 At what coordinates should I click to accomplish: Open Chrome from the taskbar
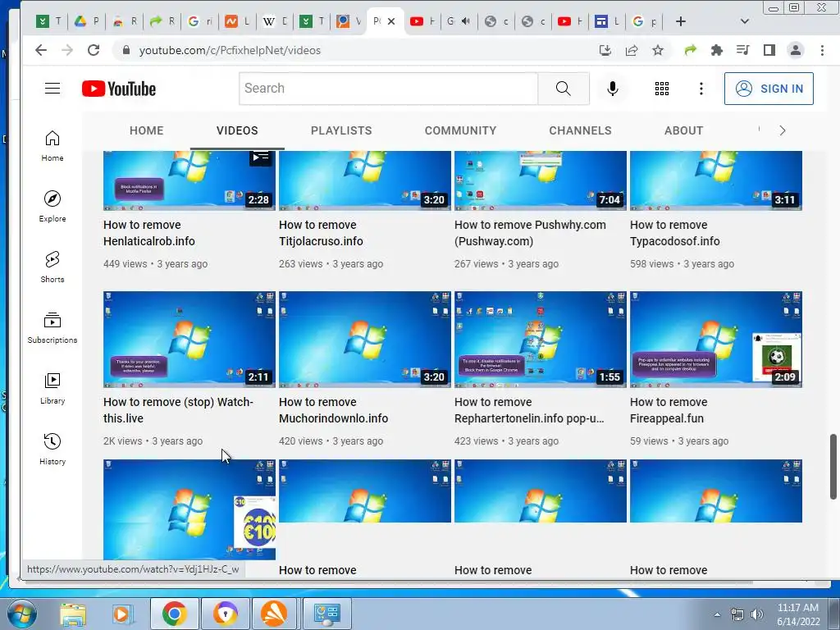click(x=174, y=614)
